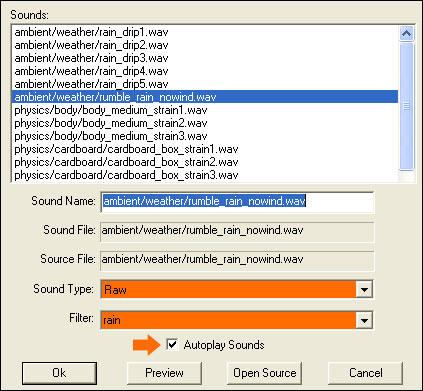Viewport: 423px width, 391px height.
Task: Click the Cancel button
Action: point(366,373)
